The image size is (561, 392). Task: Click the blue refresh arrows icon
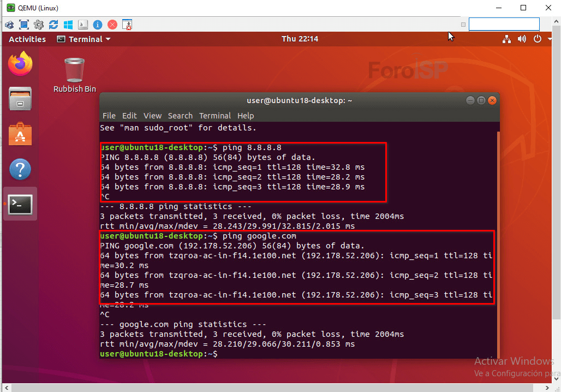click(53, 25)
